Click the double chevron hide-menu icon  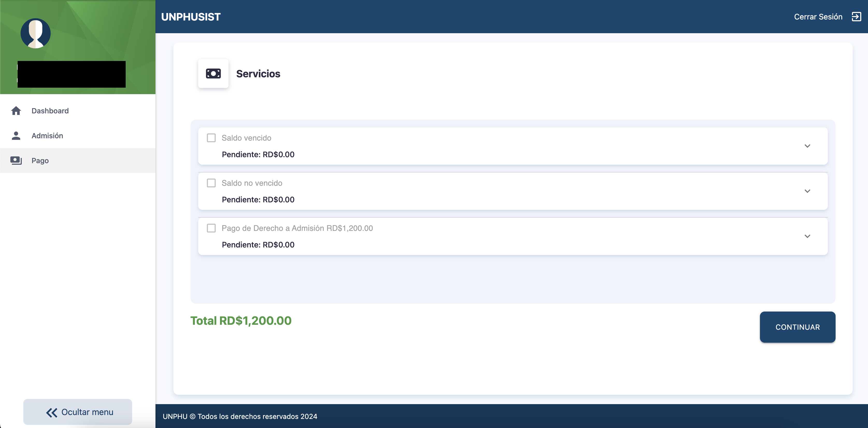[52, 412]
